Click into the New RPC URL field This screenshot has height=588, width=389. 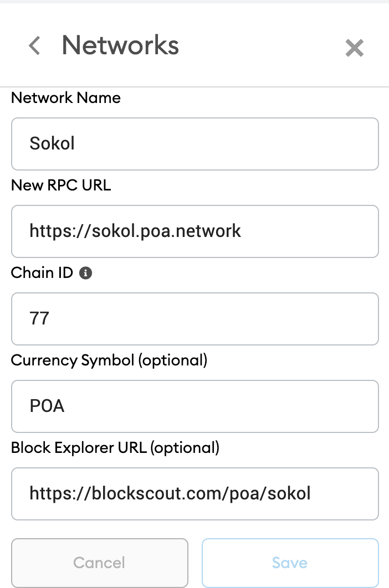(194, 231)
